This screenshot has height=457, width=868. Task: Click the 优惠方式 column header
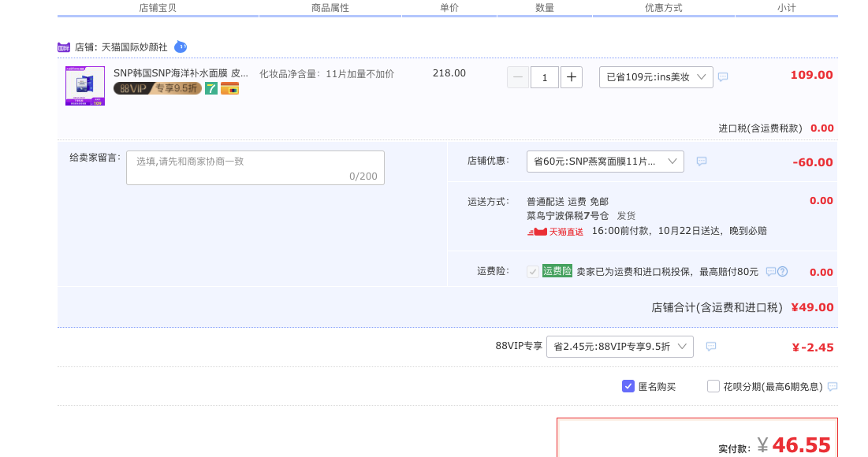(664, 8)
